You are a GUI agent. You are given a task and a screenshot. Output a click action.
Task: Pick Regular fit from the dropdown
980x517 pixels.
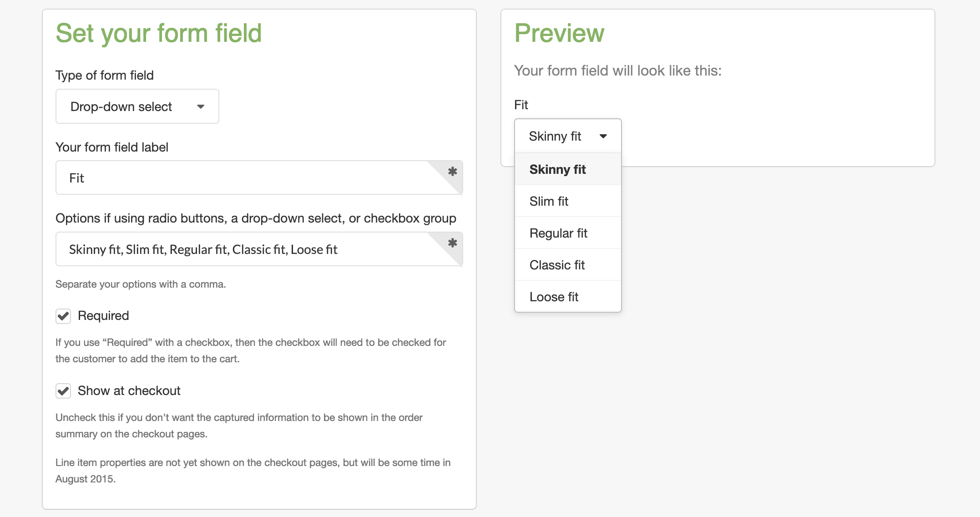pyautogui.click(x=559, y=233)
